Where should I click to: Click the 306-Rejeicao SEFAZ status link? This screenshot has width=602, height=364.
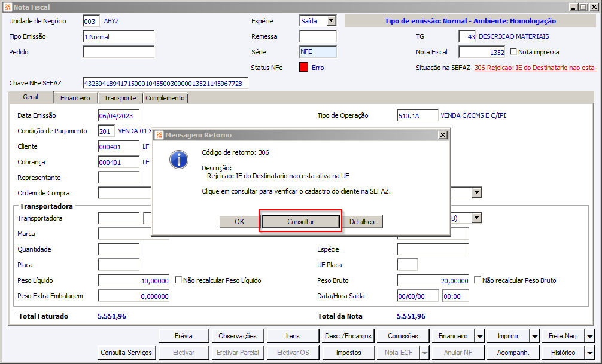536,68
